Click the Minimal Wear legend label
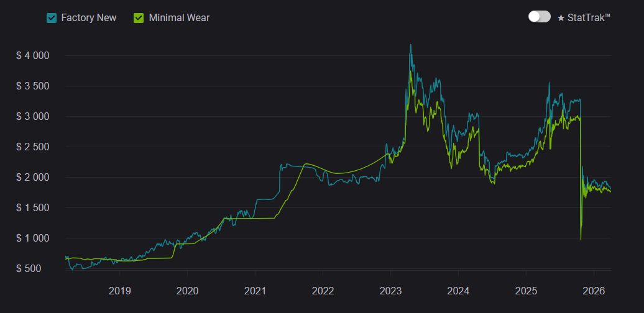Viewport: 644px width, 313px height. coord(179,18)
